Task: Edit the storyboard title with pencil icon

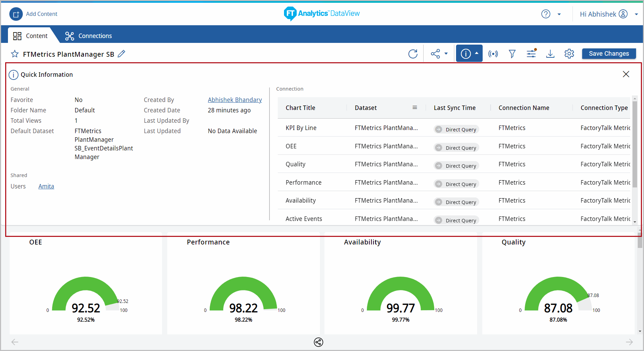Action: click(121, 54)
